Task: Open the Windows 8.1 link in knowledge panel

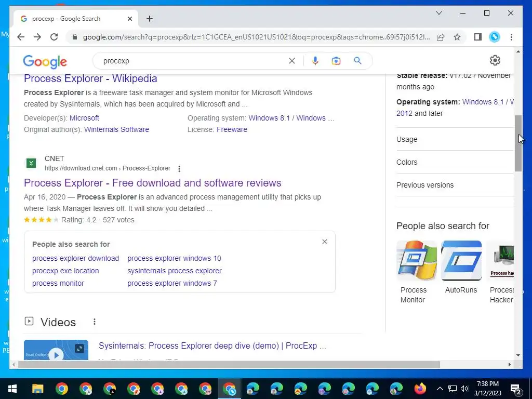Action: click(483, 102)
